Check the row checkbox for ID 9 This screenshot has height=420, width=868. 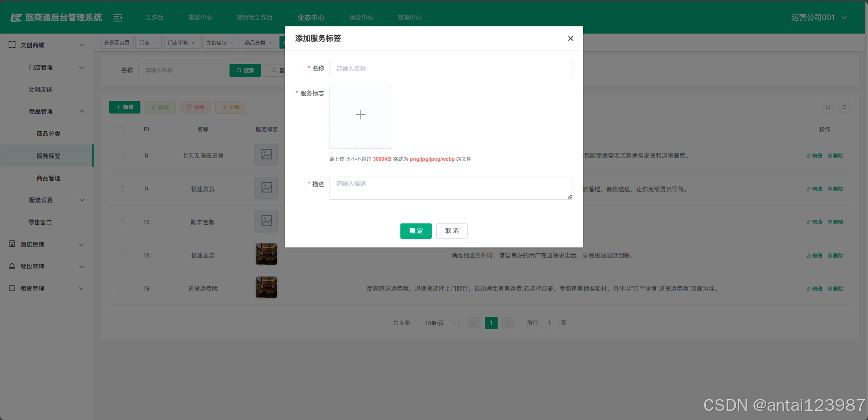click(120, 189)
